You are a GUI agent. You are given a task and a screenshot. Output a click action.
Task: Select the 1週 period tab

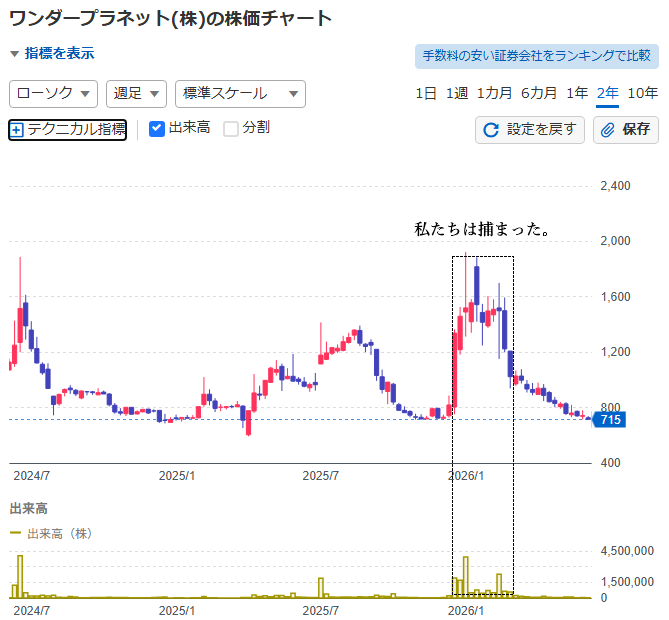click(457, 93)
